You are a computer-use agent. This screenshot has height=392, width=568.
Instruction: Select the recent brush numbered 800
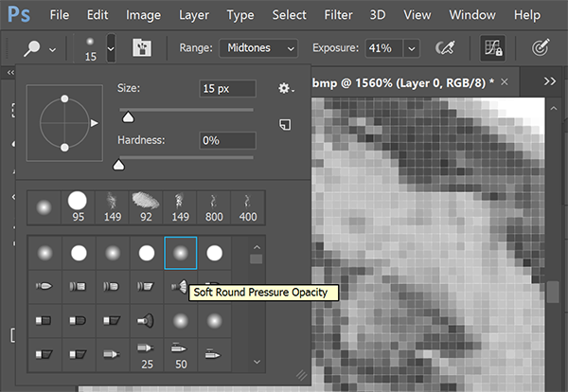pyautogui.click(x=214, y=207)
